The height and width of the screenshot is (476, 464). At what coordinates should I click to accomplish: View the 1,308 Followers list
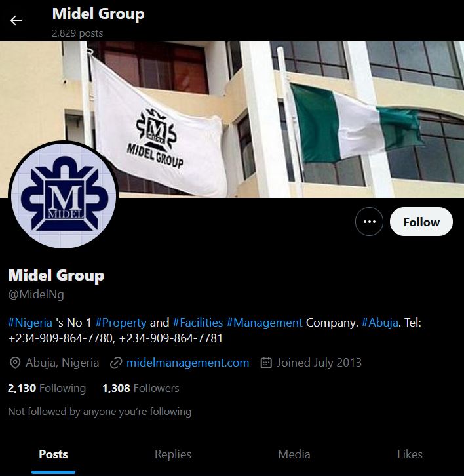point(141,388)
